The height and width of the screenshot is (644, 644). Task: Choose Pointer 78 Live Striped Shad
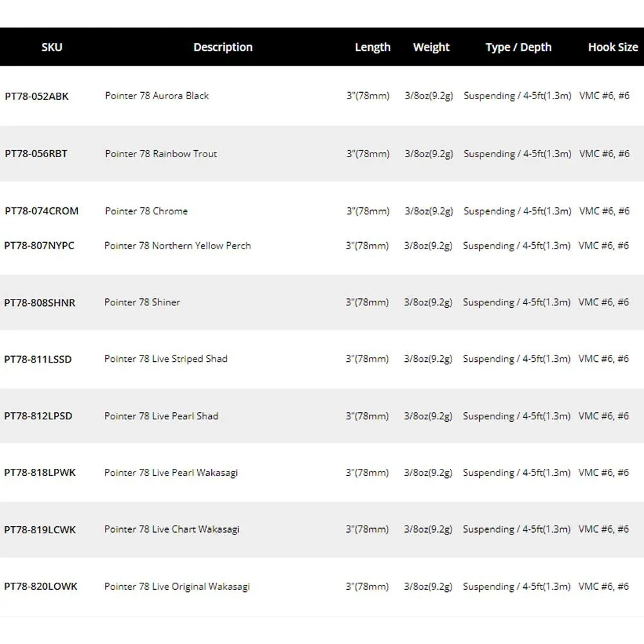[166, 359]
